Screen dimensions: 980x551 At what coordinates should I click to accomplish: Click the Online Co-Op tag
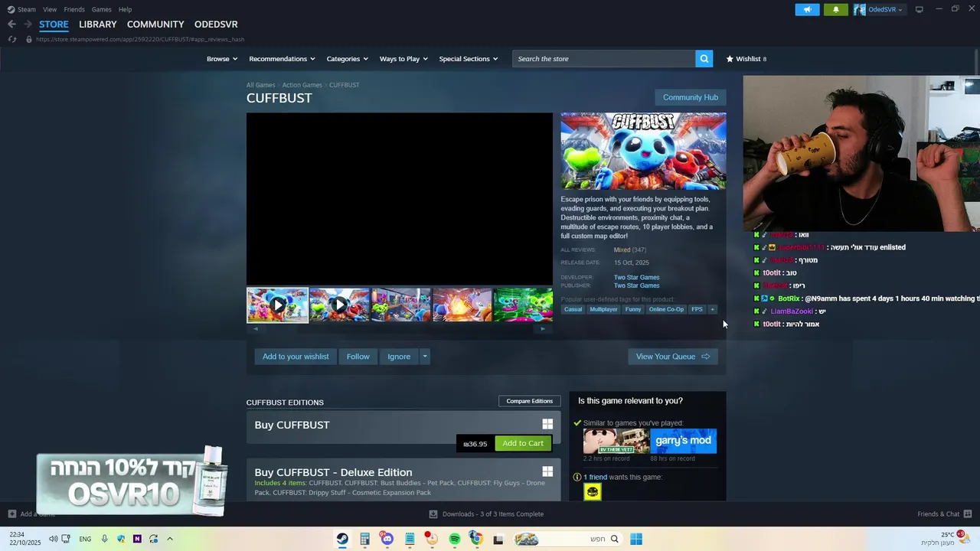click(666, 309)
